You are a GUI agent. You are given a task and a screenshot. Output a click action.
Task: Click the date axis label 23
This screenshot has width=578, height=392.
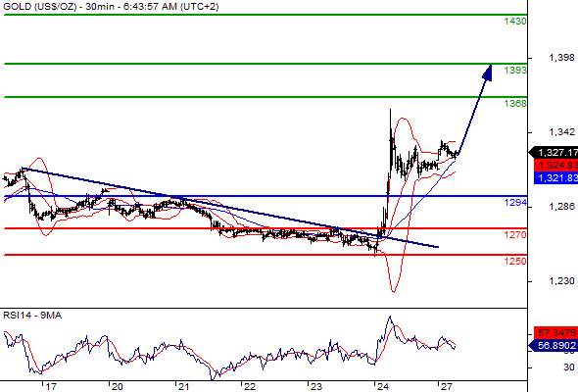[x=315, y=387]
